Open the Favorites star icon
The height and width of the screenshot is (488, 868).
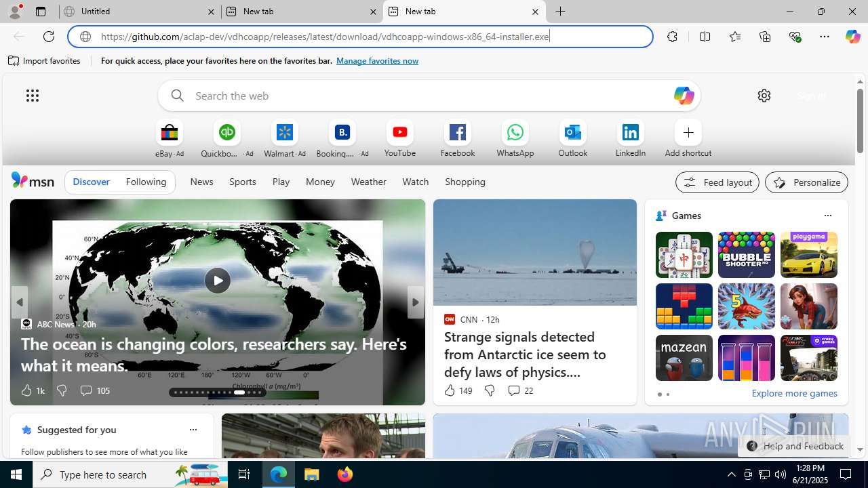[x=734, y=37]
